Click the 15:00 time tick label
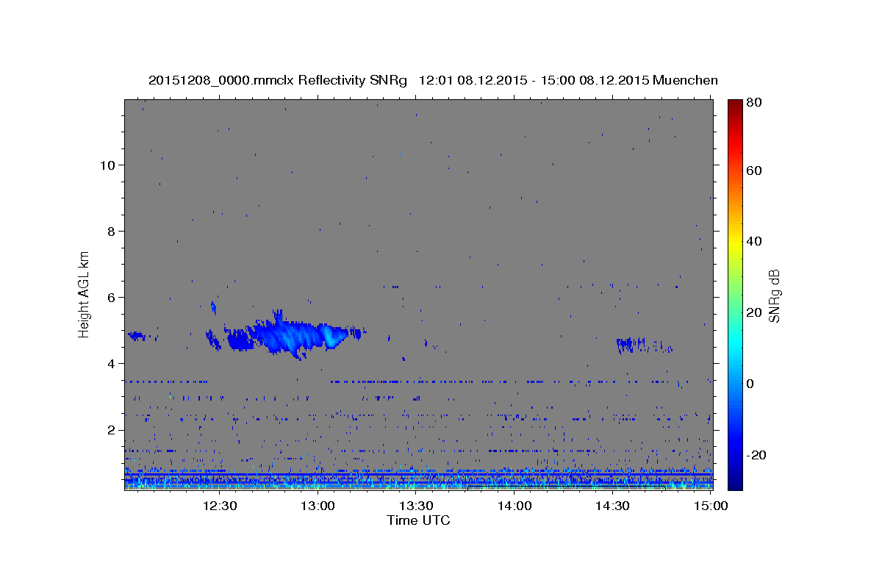The image size is (882, 588). click(x=710, y=506)
